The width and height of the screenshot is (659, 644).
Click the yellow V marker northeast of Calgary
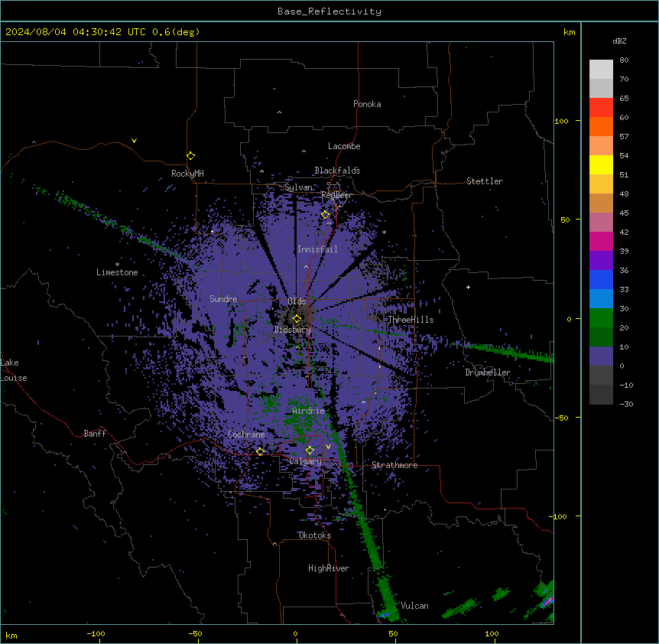coord(328,447)
